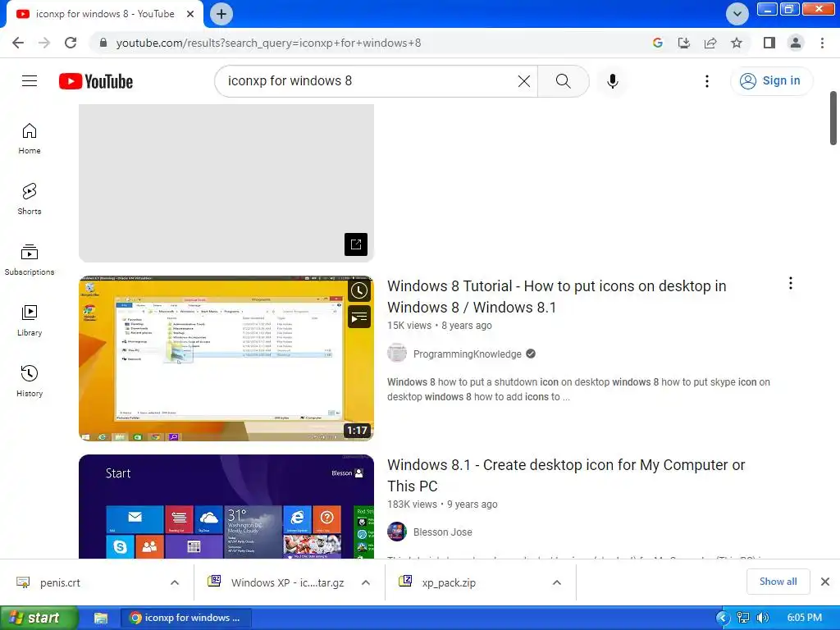Visit Blesson Jose channel
The image size is (840, 630).
(x=442, y=532)
